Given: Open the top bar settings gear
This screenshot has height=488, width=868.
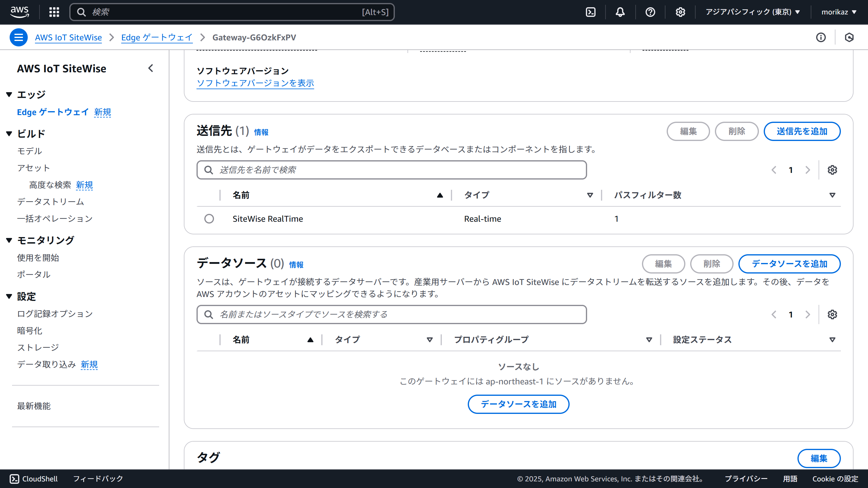Looking at the screenshot, I should tap(680, 12).
